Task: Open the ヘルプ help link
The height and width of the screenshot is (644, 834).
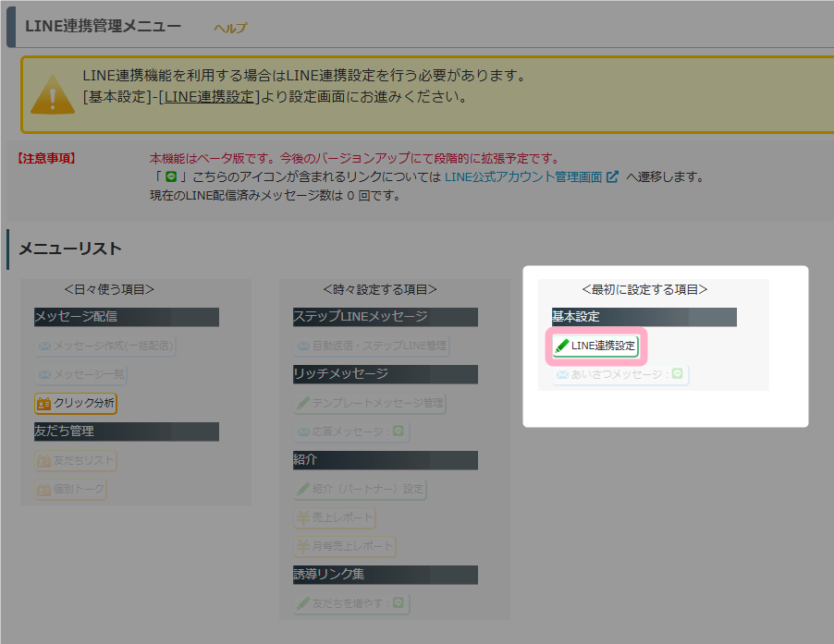Action: pos(230,28)
